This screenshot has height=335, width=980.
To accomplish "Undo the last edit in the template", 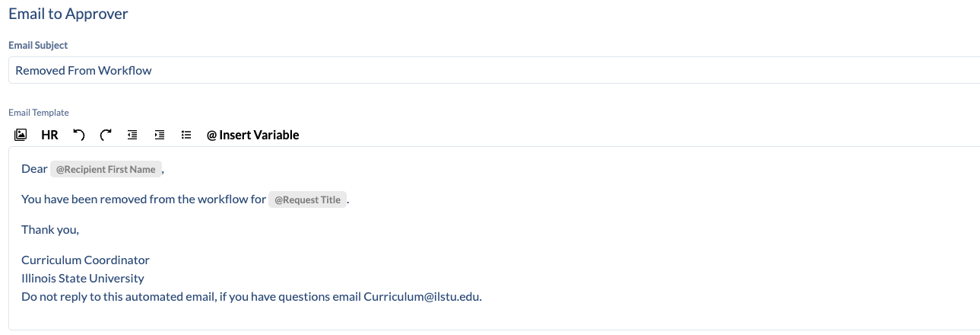I will click(78, 135).
